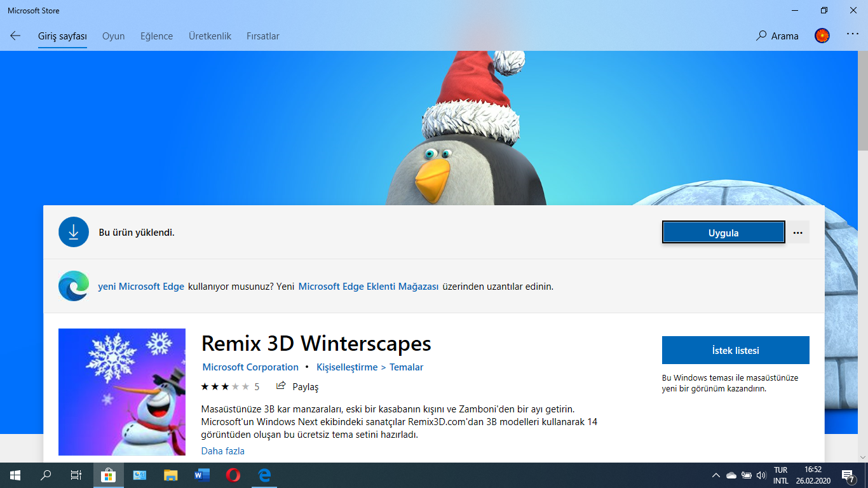Open the yeni Microsoft Edge link

coord(141,287)
